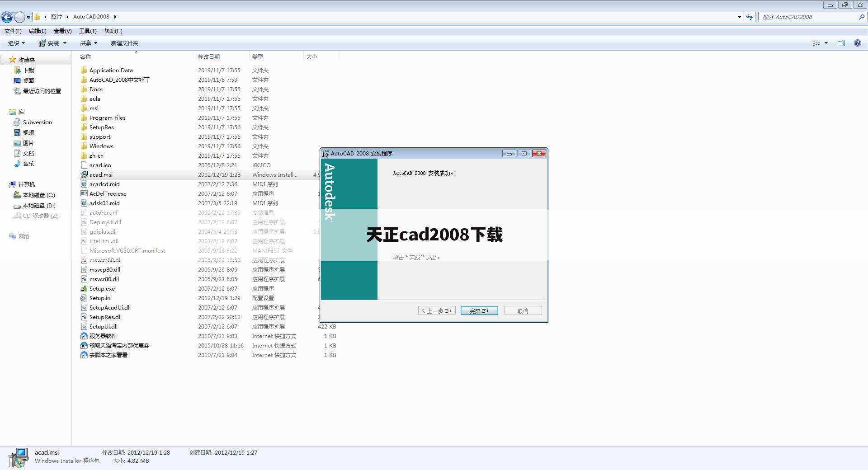Image resolution: width=868 pixels, height=470 pixels.
Task: Click the 去脚本之家看看 shortcut icon
Action: (84, 355)
